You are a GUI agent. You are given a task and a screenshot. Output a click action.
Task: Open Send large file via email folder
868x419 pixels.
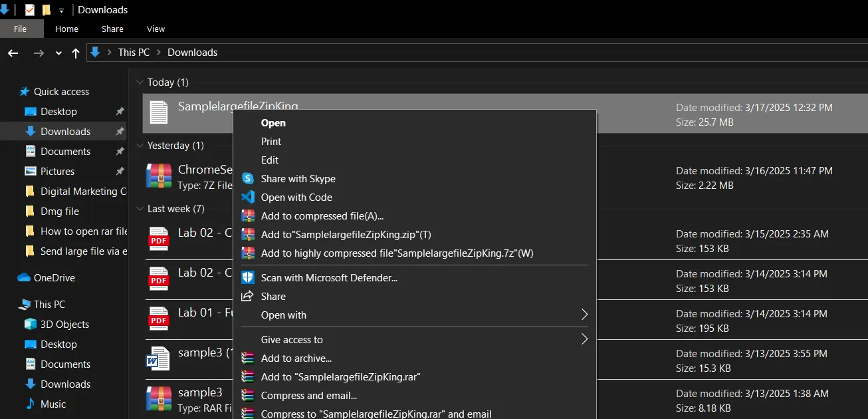point(84,251)
